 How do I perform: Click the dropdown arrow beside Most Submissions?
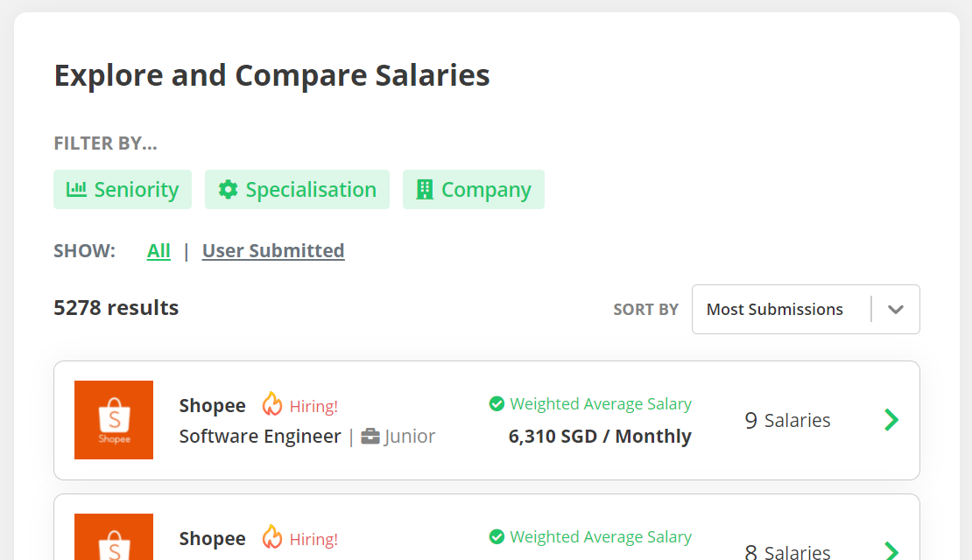pyautogui.click(x=896, y=309)
